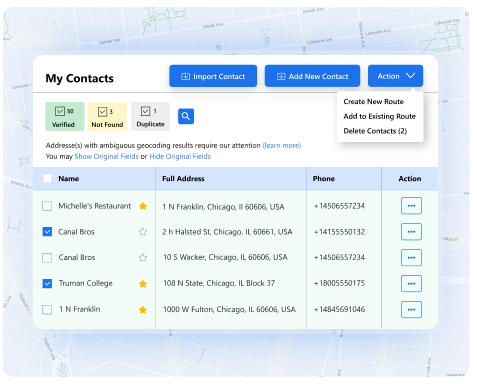Viewport: 477px width, 384px height.
Task: Open row actions for Michelle's Restaurant
Action: (x=411, y=206)
